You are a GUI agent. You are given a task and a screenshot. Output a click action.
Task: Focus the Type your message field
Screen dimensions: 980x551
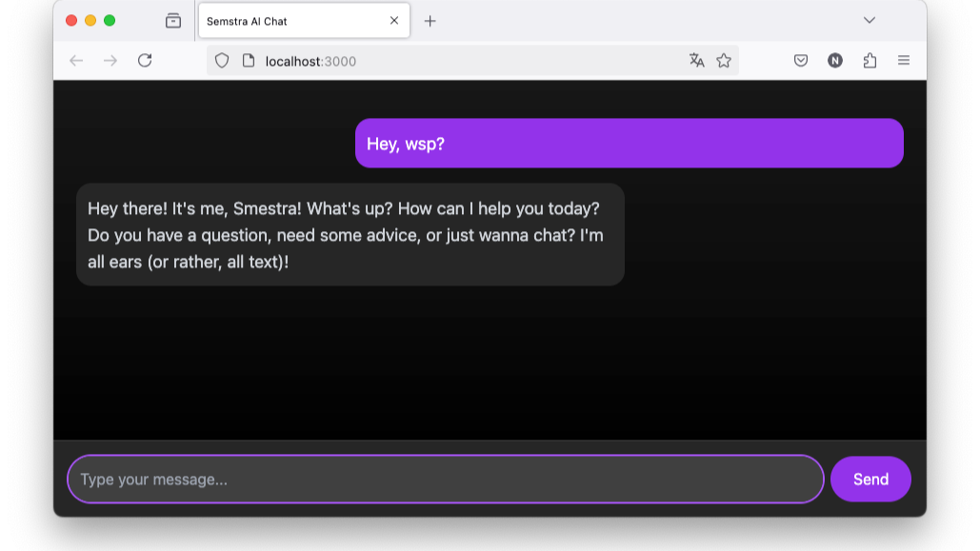(x=445, y=479)
